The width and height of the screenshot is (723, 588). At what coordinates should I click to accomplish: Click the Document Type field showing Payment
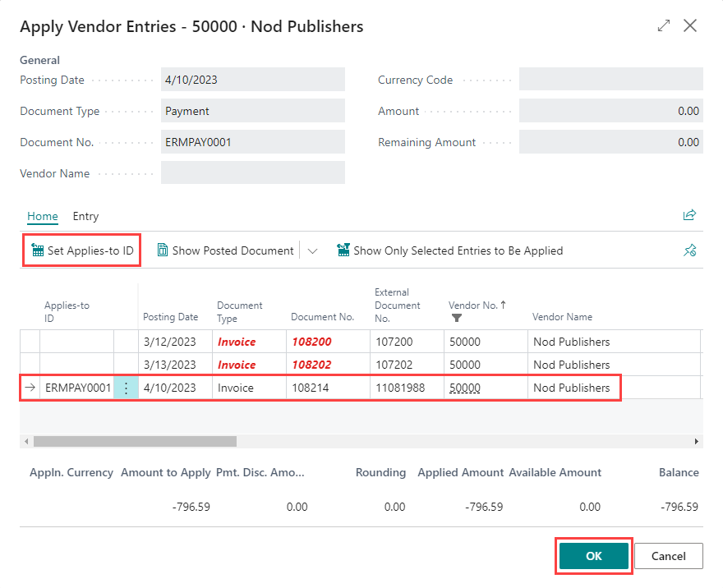click(x=253, y=111)
